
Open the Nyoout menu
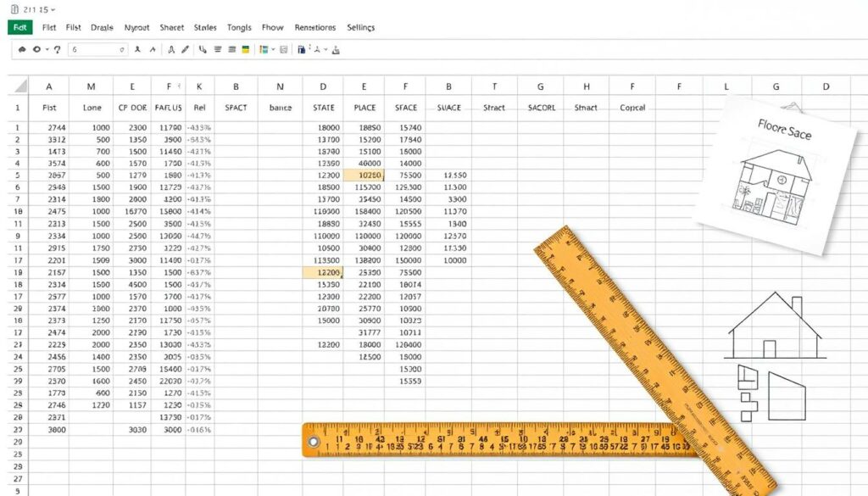pyautogui.click(x=136, y=27)
